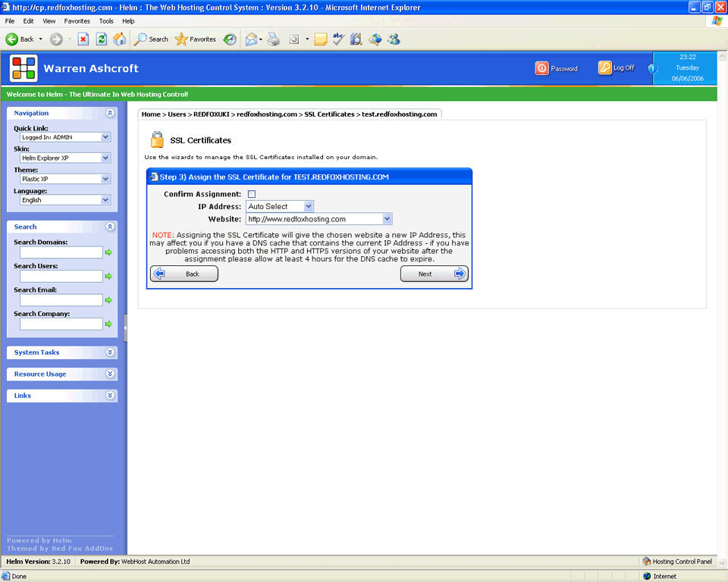Viewport: 728px width, 582px height.
Task: Click the Back dropdown arrow in toolbar
Action: 40,39
